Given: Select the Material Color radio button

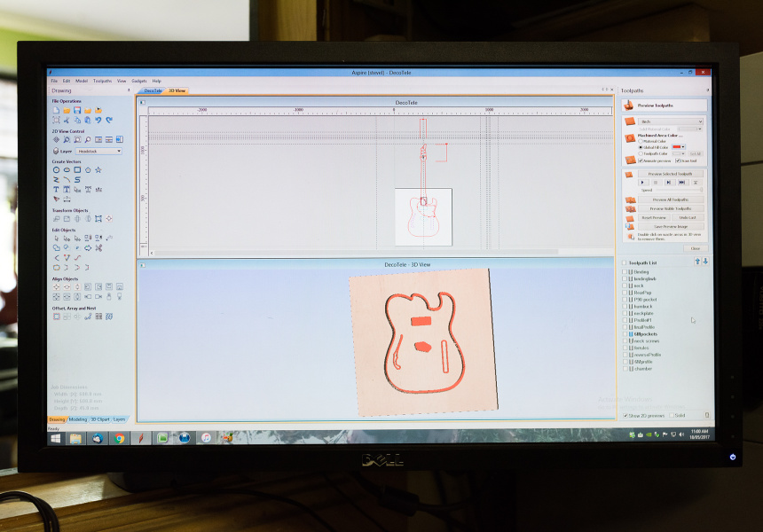Looking at the screenshot, I should point(641,140).
